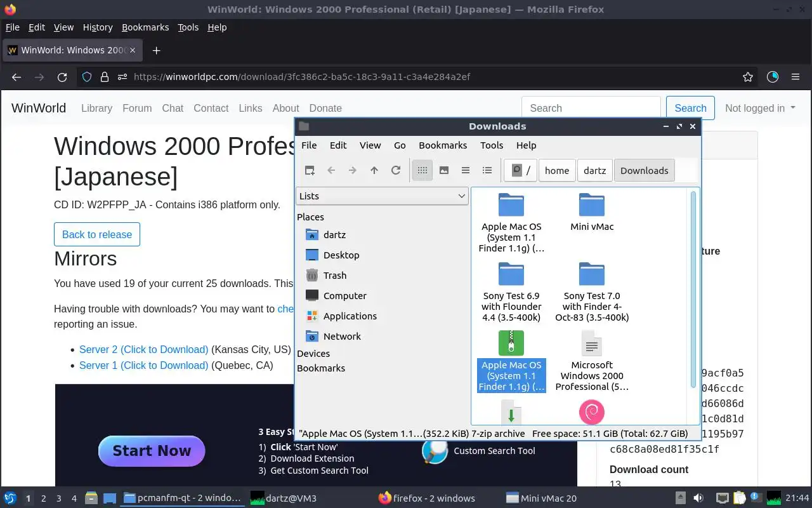Click the volume speaker tray icon
The image size is (812, 508).
698,498
